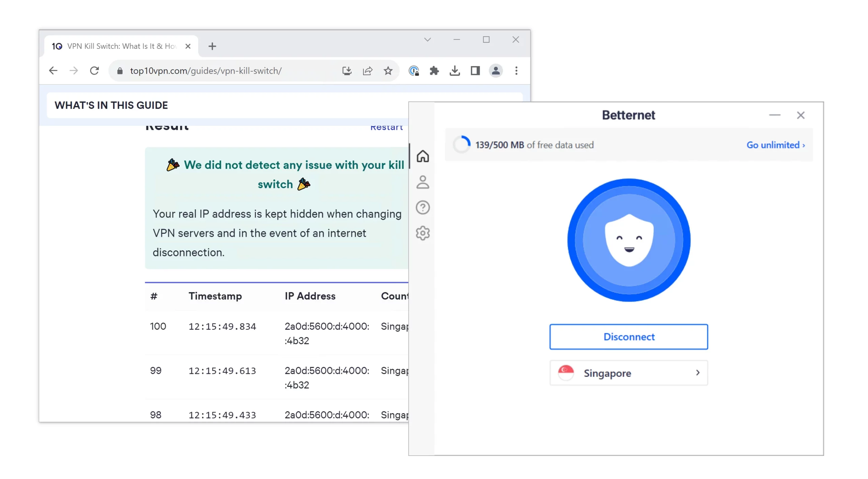Open Betternet help question mark icon
Screen dimensions: 868x479
pos(422,207)
